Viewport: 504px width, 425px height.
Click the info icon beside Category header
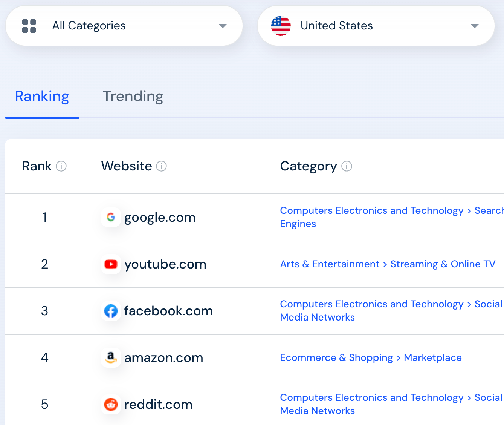click(x=347, y=166)
